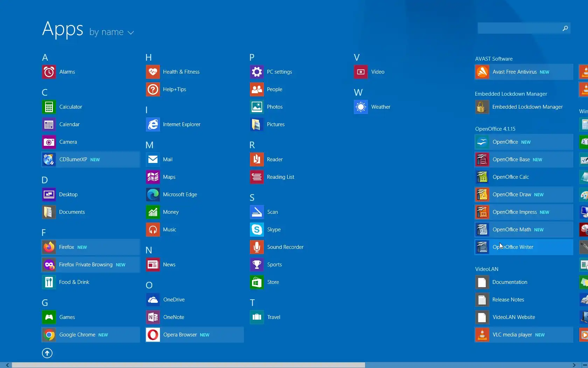
Task: Click the OpenOffice suite entry labeled NEW
Action: point(524,142)
